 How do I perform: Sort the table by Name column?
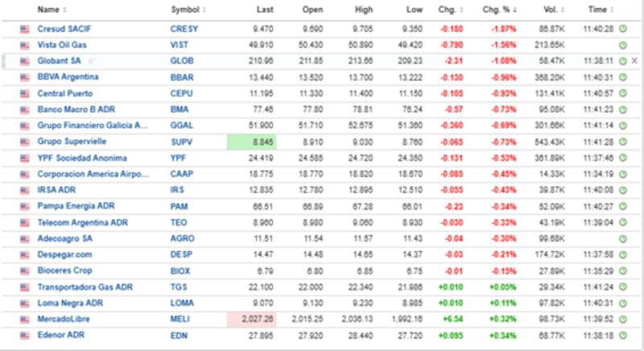click(52, 10)
